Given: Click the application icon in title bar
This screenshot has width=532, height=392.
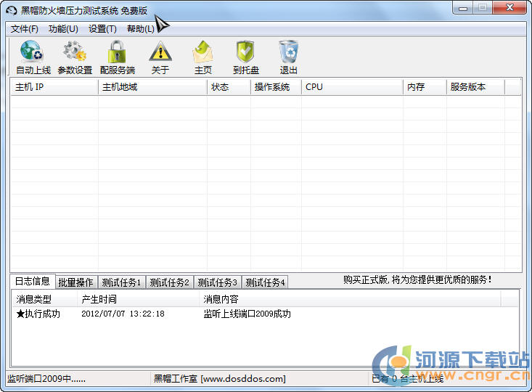Looking at the screenshot, I should pyautogui.click(x=11, y=10).
